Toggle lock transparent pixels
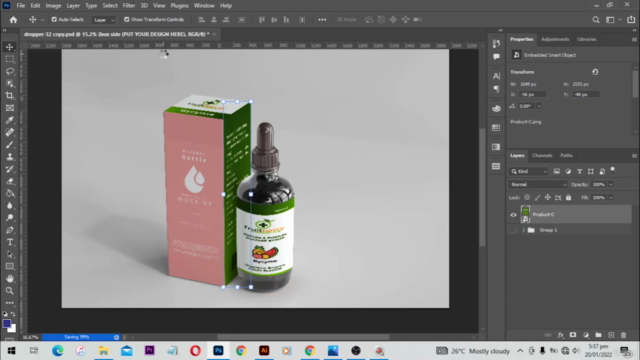This screenshot has height=360, width=640. click(527, 198)
